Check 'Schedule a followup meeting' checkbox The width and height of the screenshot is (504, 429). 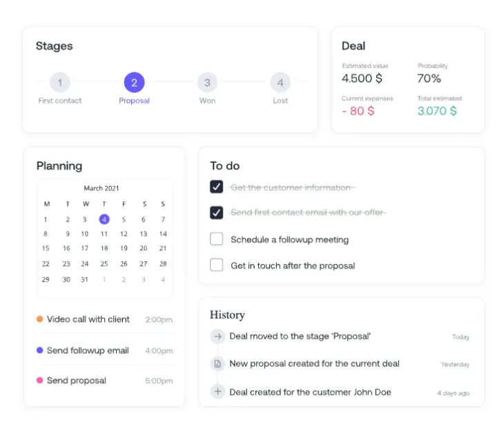[x=216, y=239]
